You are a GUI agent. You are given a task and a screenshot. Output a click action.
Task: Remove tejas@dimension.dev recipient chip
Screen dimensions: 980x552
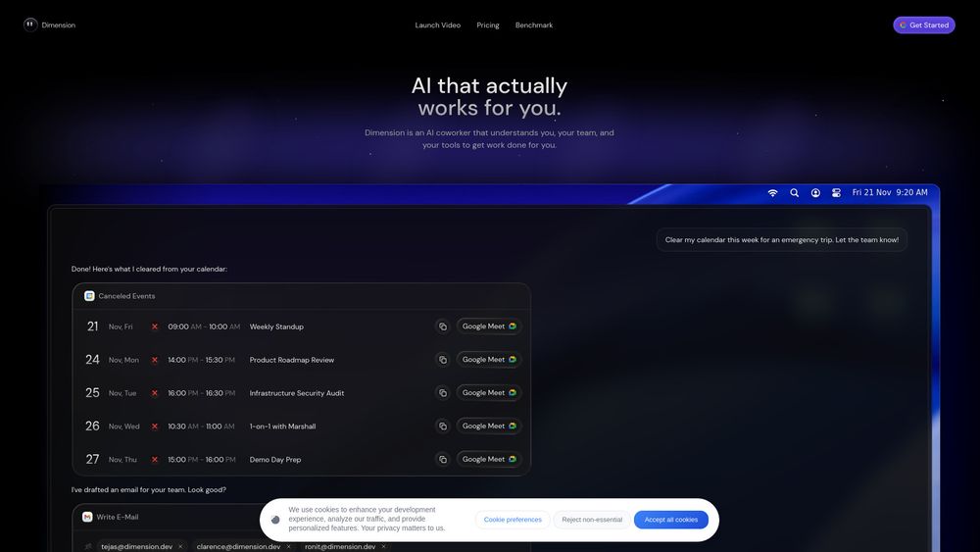click(x=180, y=546)
